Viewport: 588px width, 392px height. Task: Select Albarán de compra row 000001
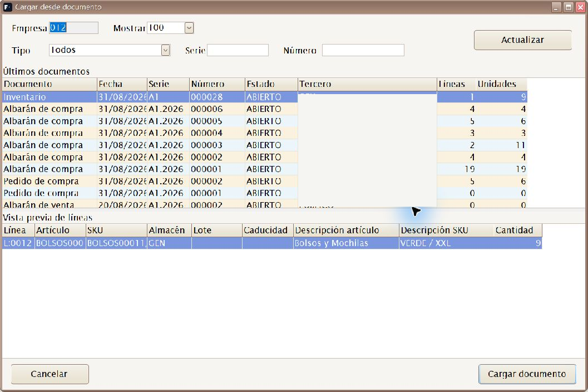click(264, 169)
